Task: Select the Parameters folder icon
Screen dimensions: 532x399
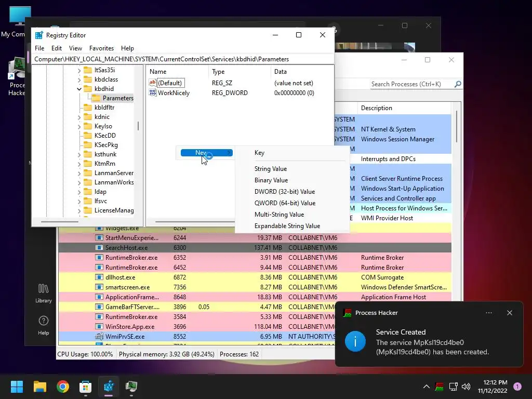Action: tap(96, 98)
